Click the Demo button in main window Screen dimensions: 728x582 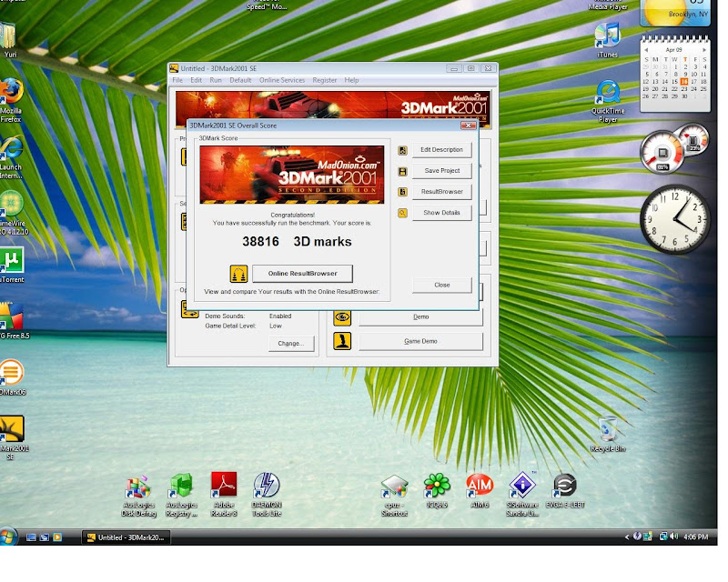(x=420, y=317)
